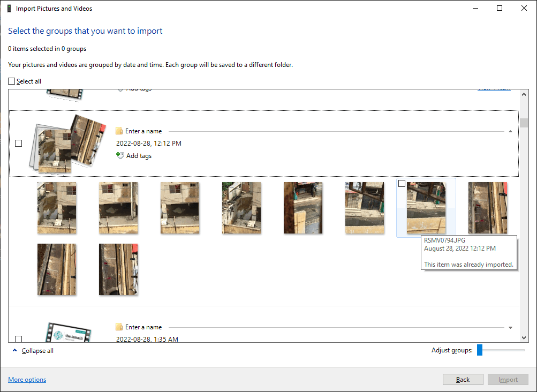
Task: Click the Import button
Action: 508,379
